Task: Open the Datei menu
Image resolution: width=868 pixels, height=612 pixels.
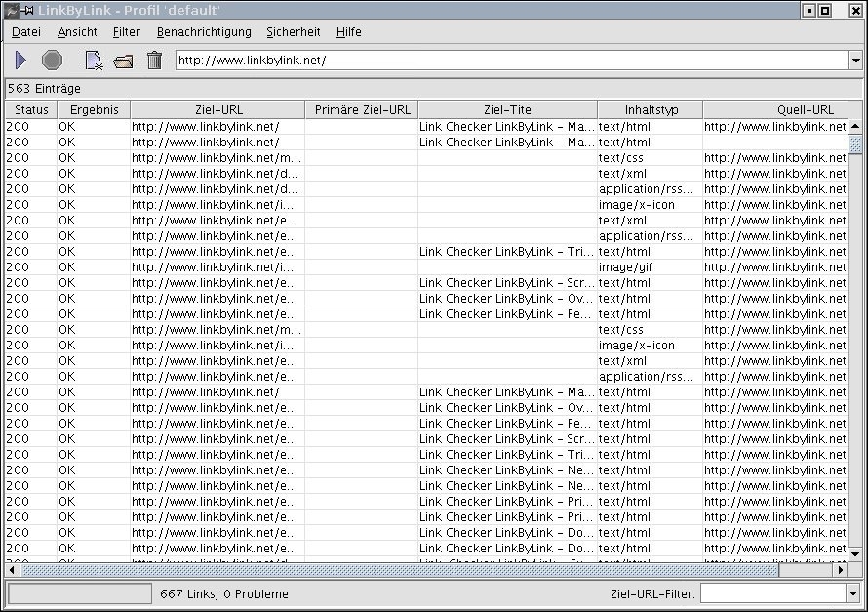Action: point(26,32)
